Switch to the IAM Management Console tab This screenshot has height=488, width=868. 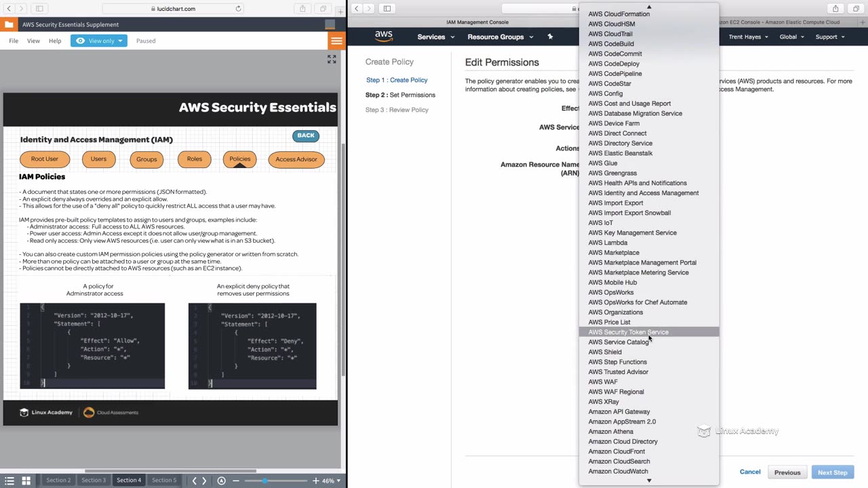point(477,22)
